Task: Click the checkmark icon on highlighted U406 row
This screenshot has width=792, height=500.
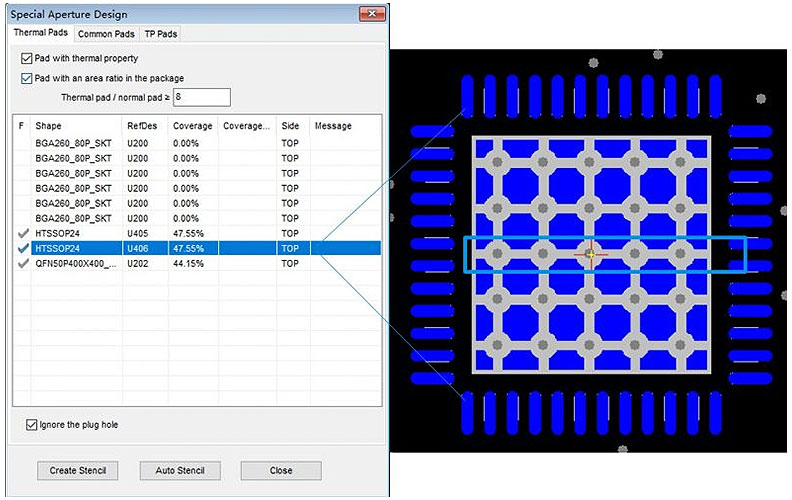Action: pyautogui.click(x=22, y=248)
